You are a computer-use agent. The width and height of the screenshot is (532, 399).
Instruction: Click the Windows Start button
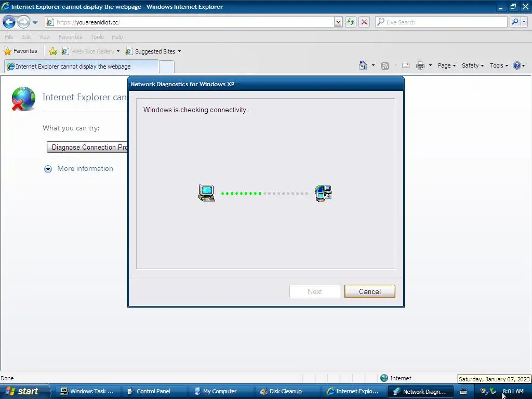point(24,391)
